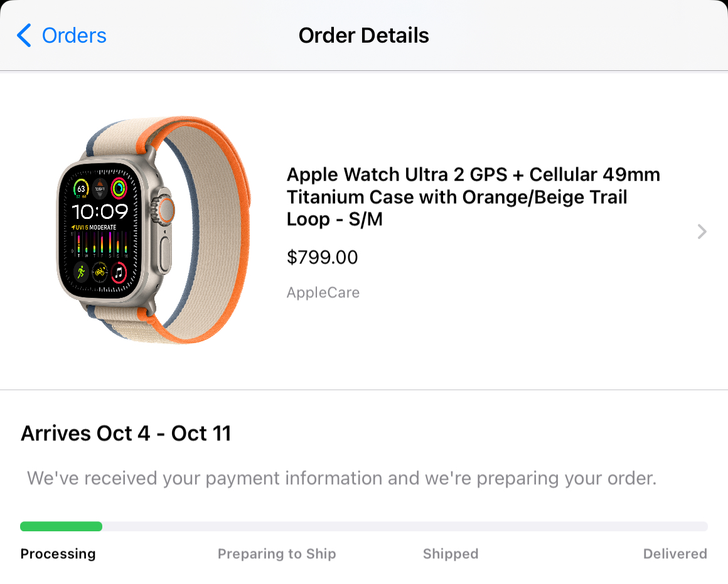
Task: Click the Activity rings icon on watch face
Action: point(119,188)
